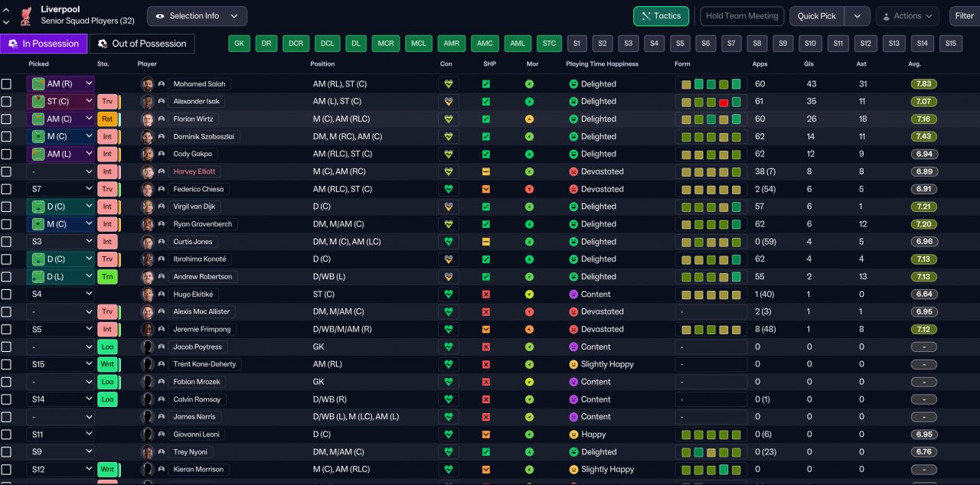Image resolution: width=980 pixels, height=485 pixels.
Task: Click the Trn status badge for Andrew Robertson
Action: click(x=107, y=276)
